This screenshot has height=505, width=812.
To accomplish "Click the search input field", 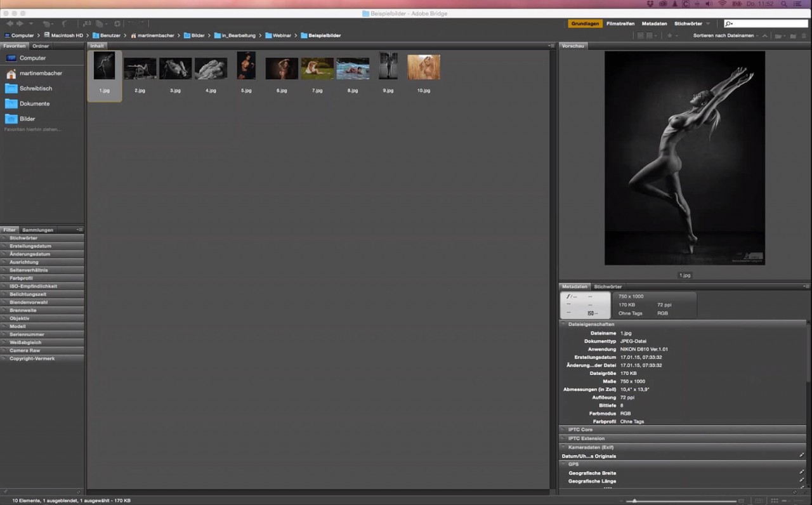I will (770, 23).
